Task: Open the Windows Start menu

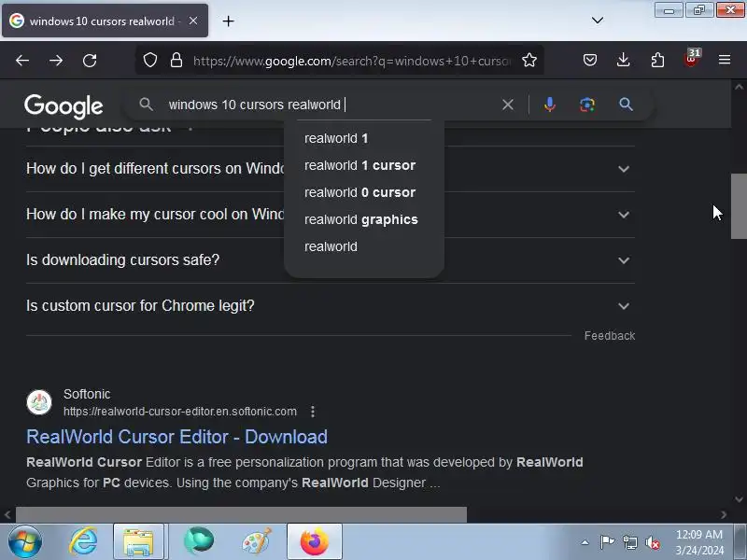Action: click(x=25, y=542)
